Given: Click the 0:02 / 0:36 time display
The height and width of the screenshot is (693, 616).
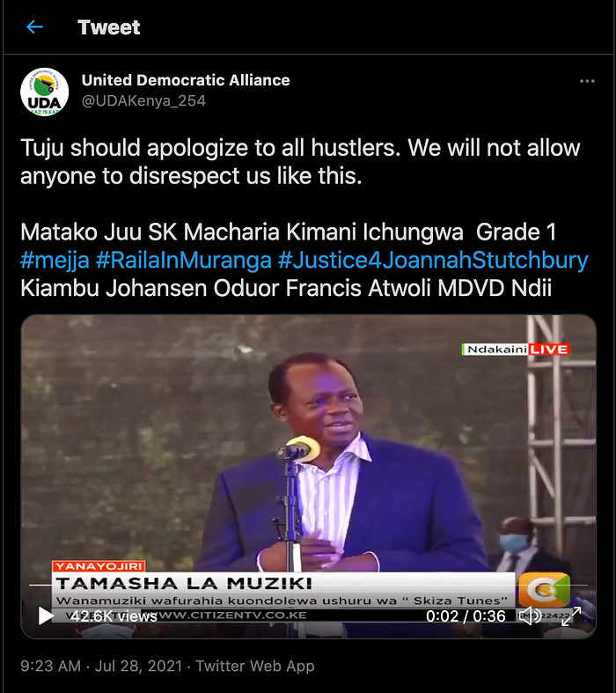Looking at the screenshot, I should point(466,616).
